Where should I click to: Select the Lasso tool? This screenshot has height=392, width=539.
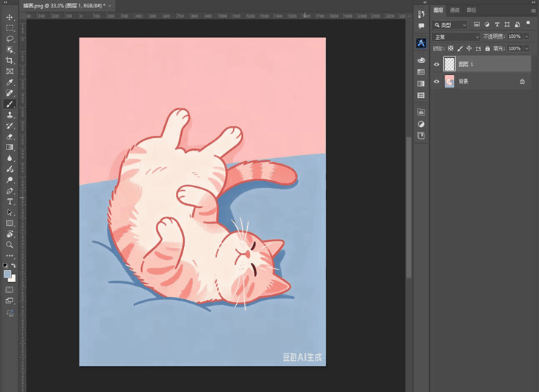(10, 39)
